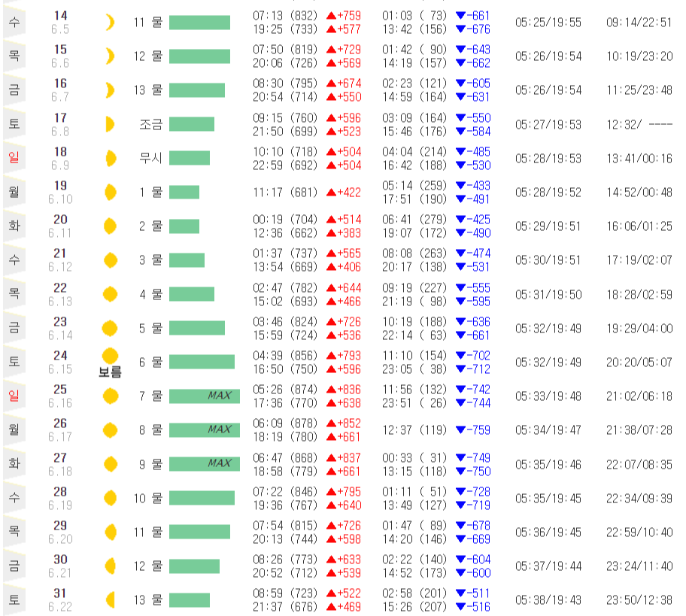The width and height of the screenshot is (686, 616).
Task: Click the moon phase icon for day 28
Action: (x=111, y=498)
